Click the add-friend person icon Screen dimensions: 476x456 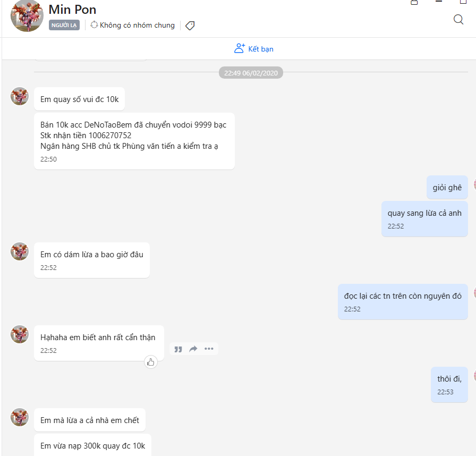240,48
